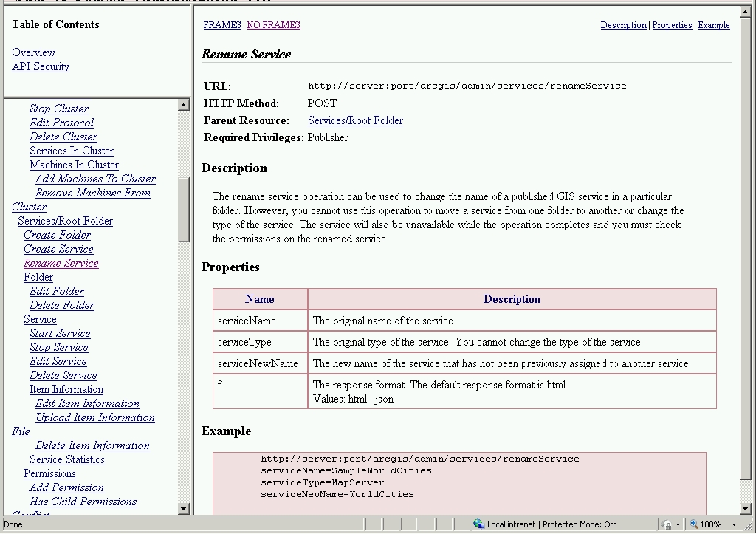This screenshot has width=756, height=534.
Task: Switch to the FRAMES view
Action: pos(222,24)
